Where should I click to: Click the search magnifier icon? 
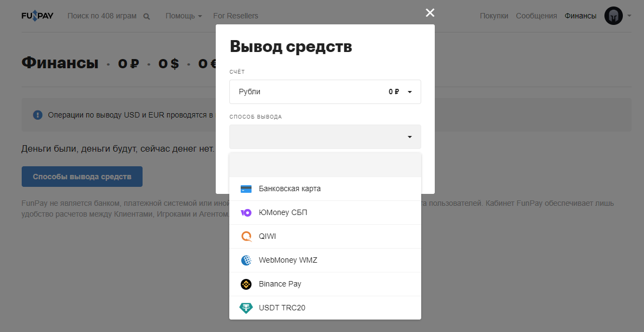146,16
